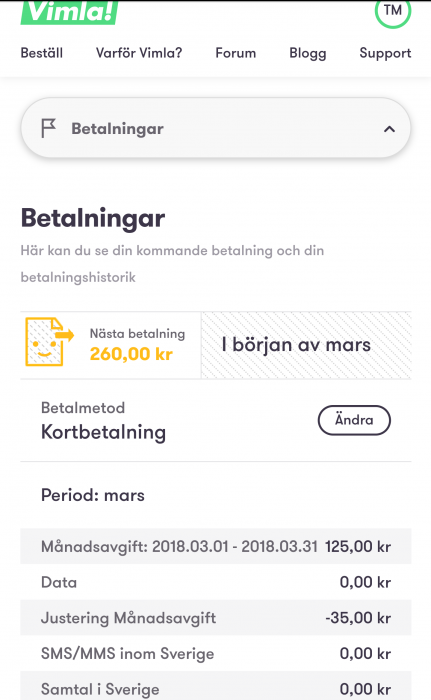Click the Data 0,00 kr row

216,582
